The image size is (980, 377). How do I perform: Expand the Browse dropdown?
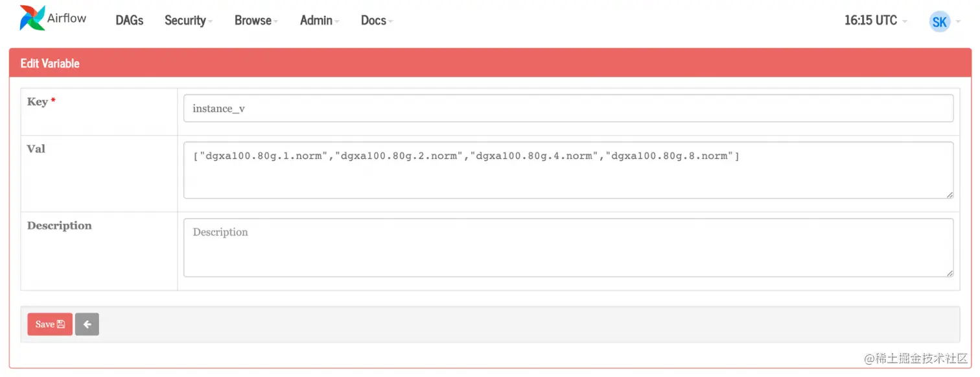(252, 20)
